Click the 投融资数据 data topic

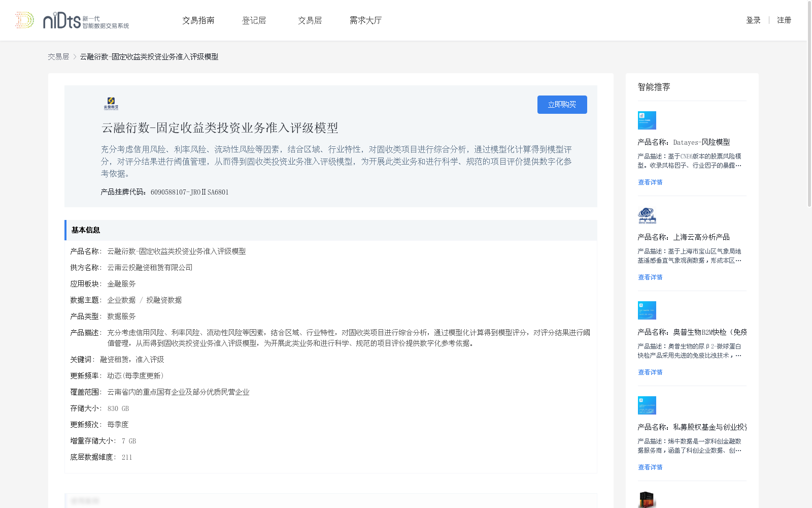tap(164, 300)
